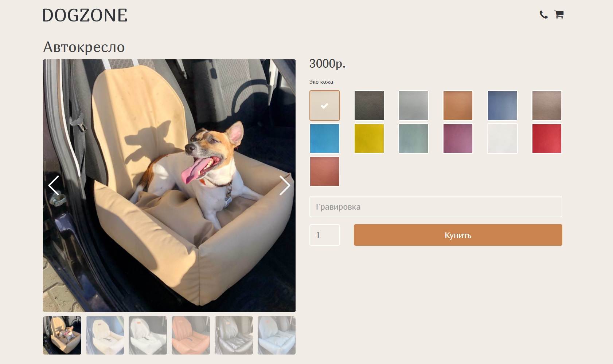Pick the orange-tan leather swatch

458,106
